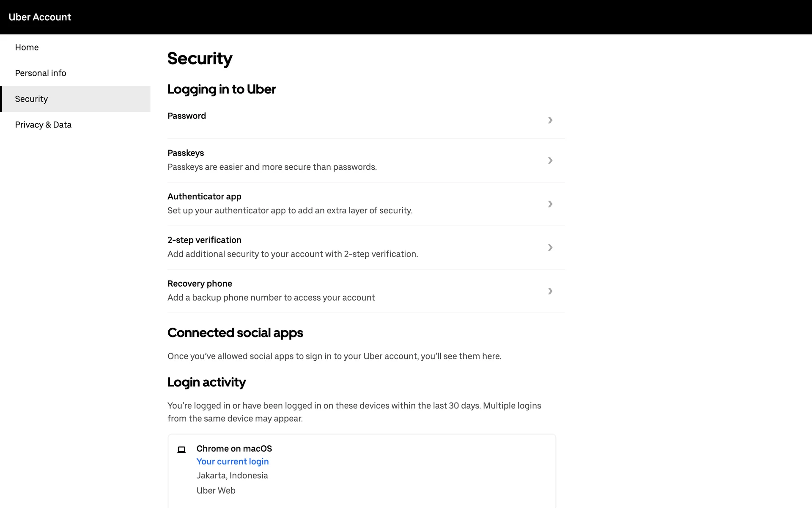The image size is (812, 508).
Task: Click the 2-step verification heading
Action: click(x=204, y=240)
